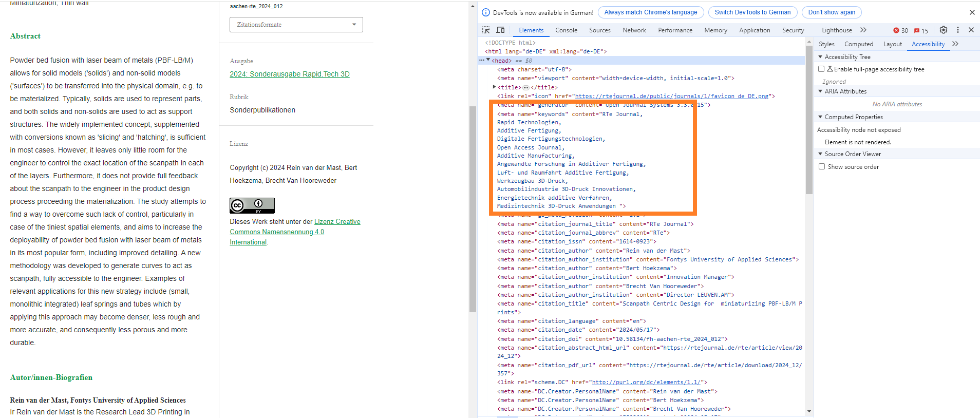Image resolution: width=980 pixels, height=418 pixels.
Task: Click the issues count flag icon
Action: pyautogui.click(x=921, y=31)
